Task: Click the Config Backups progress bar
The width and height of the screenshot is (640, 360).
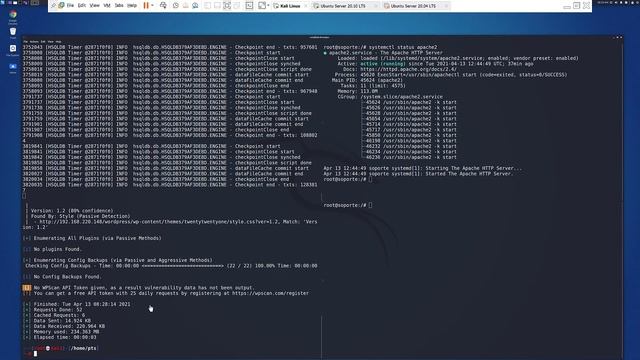Action: click(x=182, y=266)
